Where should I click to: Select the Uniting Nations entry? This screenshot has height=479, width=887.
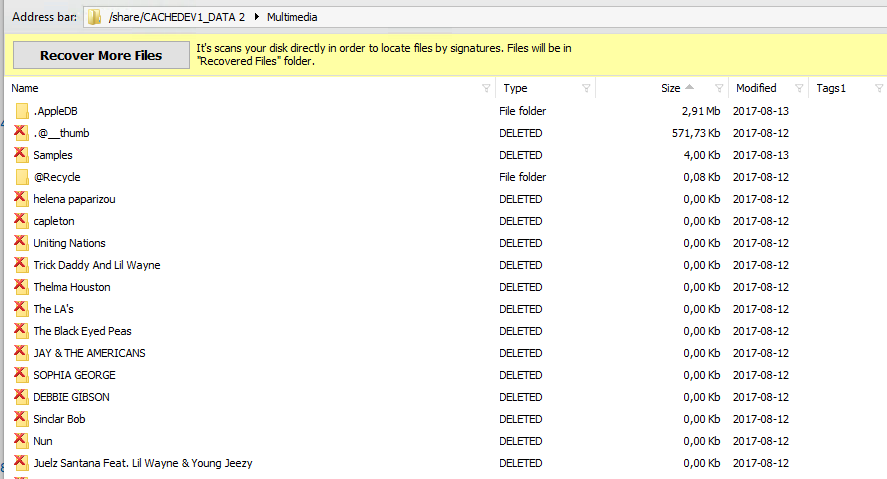[x=69, y=244]
